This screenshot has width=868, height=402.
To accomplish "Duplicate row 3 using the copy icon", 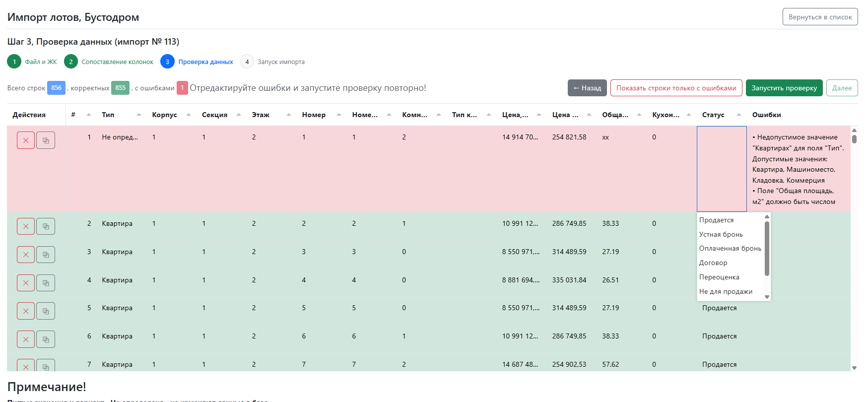I will (46, 255).
